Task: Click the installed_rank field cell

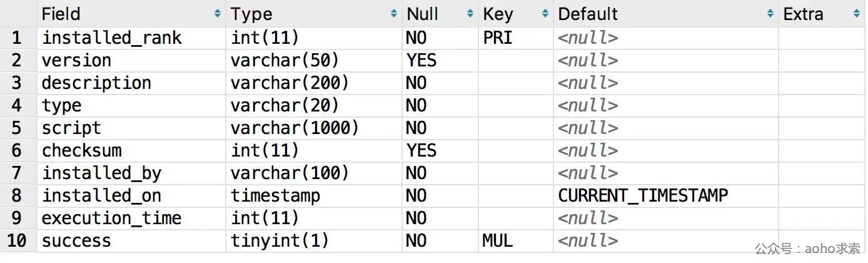Action: (x=132, y=38)
